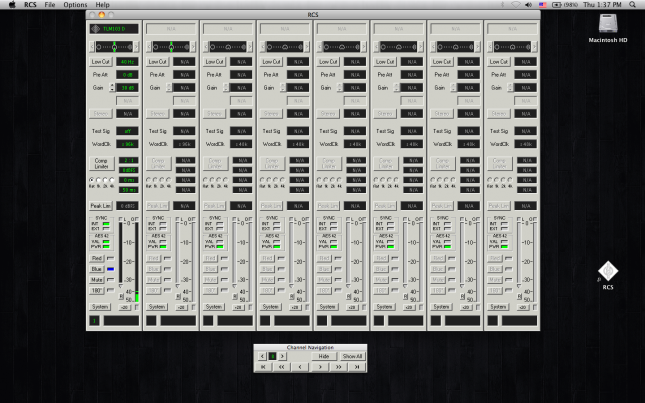Open the Help menu

(x=103, y=5)
